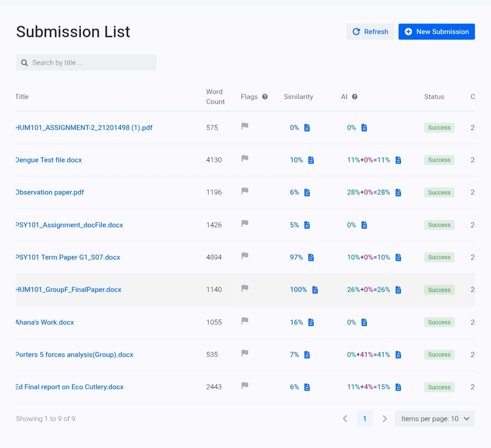
Task: Select page 1 in pagination
Action: (x=365, y=419)
